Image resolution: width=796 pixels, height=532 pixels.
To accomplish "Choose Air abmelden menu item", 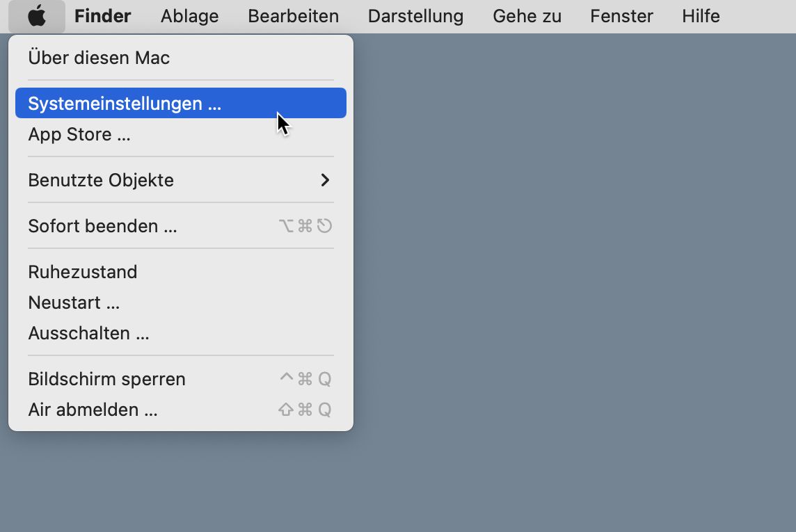I will [x=181, y=410].
